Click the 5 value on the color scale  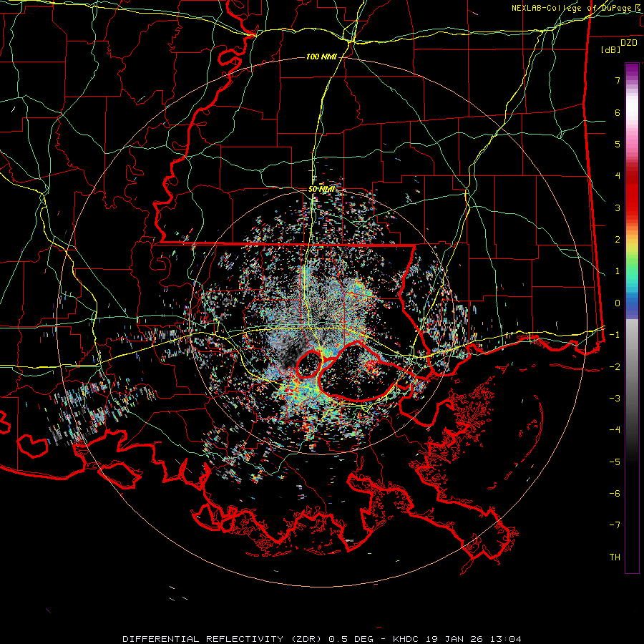[x=618, y=144]
